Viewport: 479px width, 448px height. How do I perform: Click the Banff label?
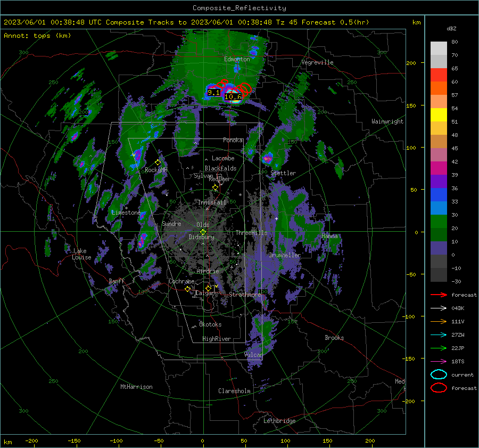[117, 281]
